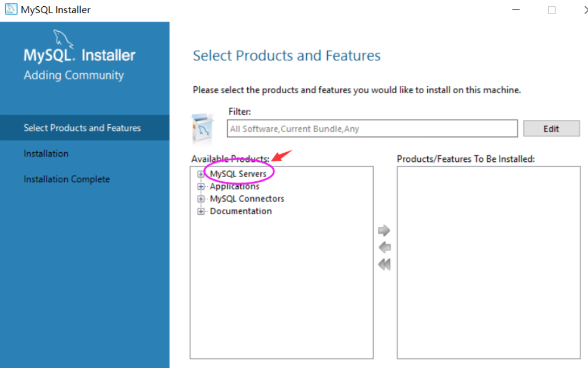This screenshot has width=588, height=368.
Task: Minimize the MySQL Installer window
Action: point(516,10)
